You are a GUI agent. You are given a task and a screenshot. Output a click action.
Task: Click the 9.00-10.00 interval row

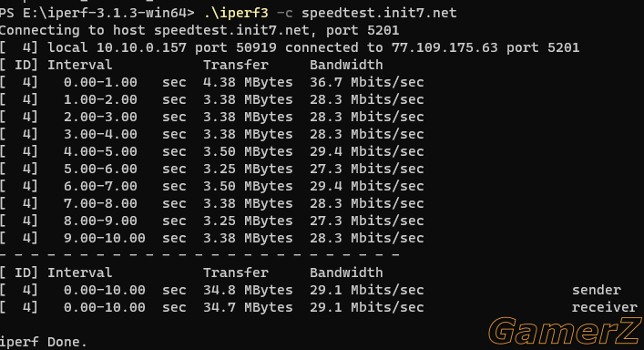click(x=212, y=238)
